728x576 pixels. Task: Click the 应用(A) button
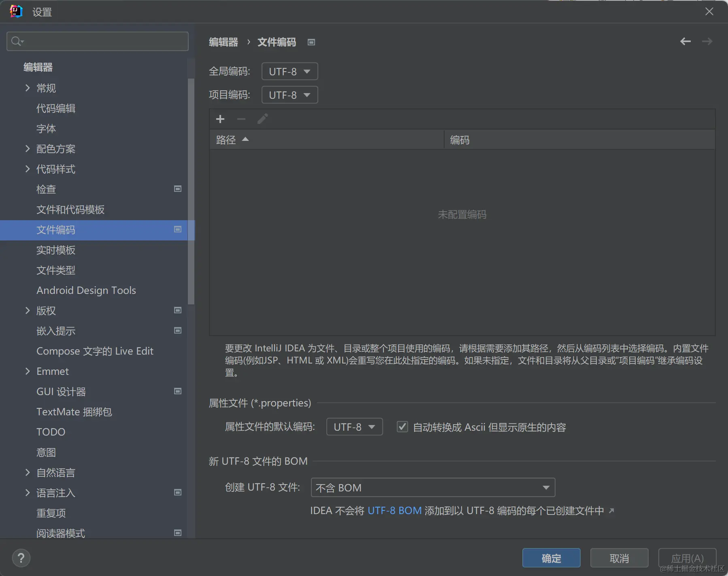pyautogui.click(x=687, y=558)
